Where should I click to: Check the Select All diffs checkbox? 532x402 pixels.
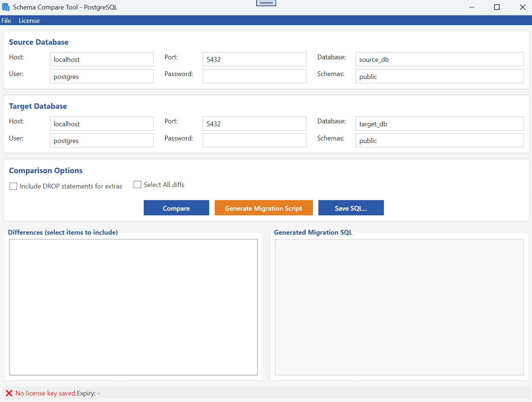(137, 185)
